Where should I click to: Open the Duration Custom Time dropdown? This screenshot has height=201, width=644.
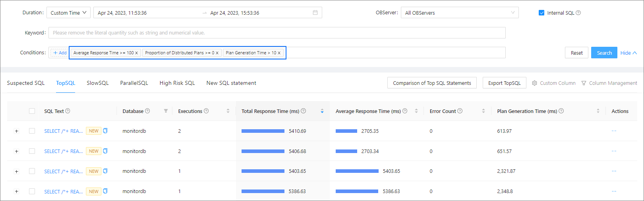[x=68, y=13]
